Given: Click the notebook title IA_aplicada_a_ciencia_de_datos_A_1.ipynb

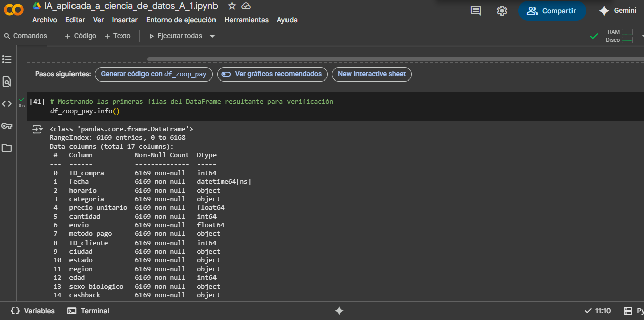Looking at the screenshot, I should click(x=131, y=6).
